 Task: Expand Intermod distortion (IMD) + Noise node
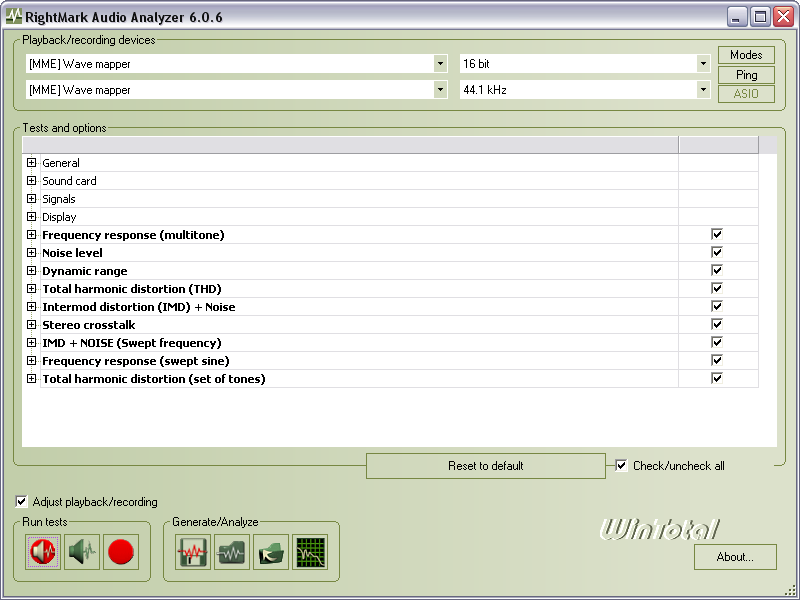pyautogui.click(x=32, y=306)
